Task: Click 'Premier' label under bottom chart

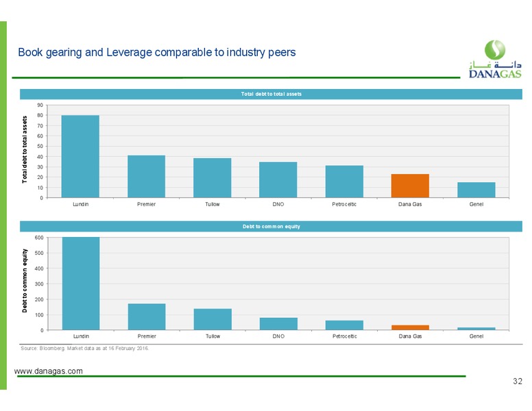Action: click(x=147, y=336)
